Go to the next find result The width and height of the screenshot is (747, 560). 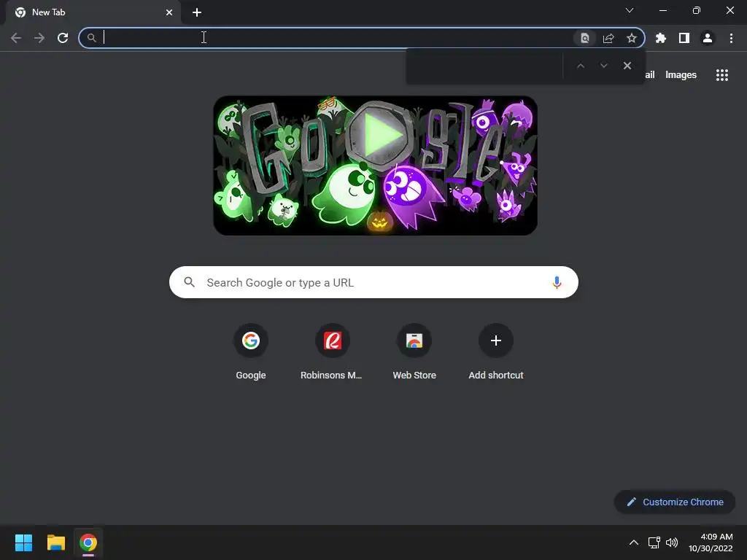(603, 66)
